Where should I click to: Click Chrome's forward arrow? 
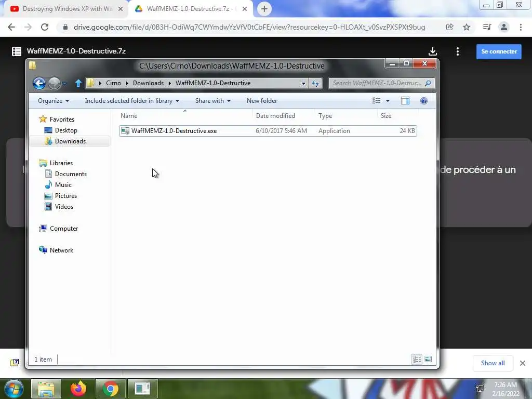(28, 27)
